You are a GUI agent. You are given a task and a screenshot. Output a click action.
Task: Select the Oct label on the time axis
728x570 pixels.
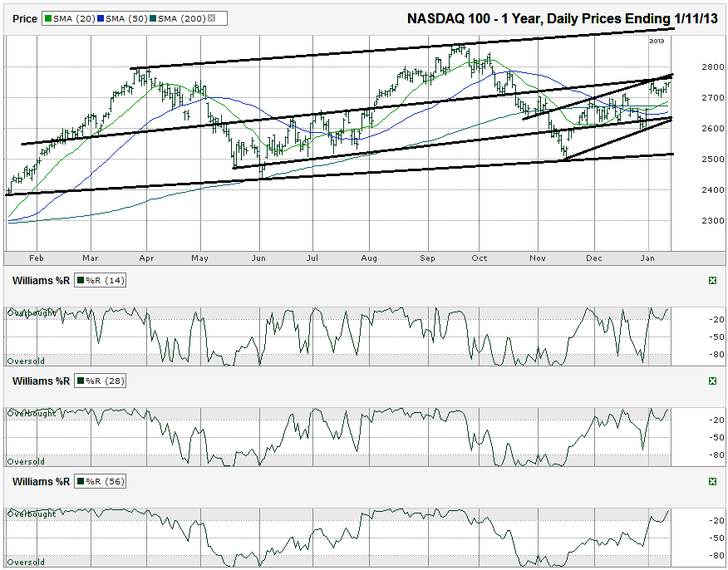480,258
